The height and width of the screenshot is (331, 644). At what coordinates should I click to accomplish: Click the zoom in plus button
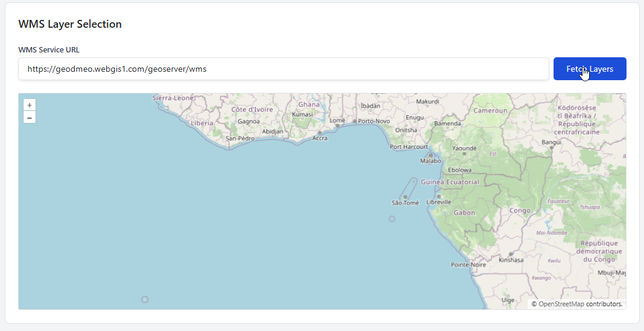tap(30, 105)
